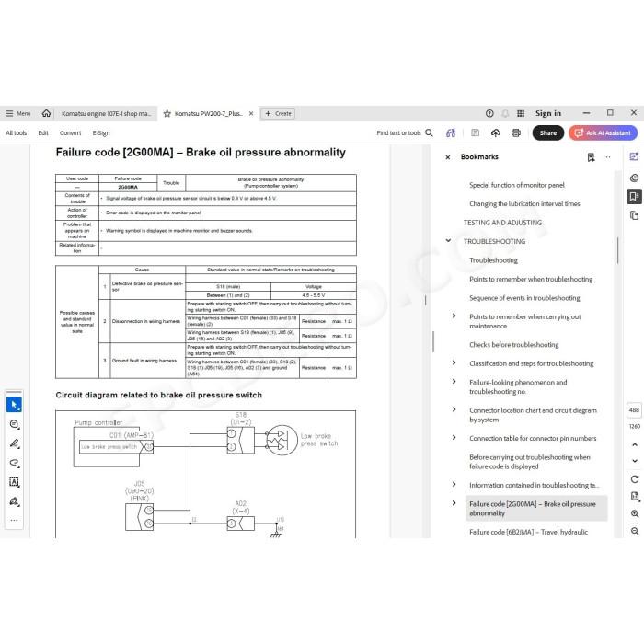644x644 pixels.
Task: Open All tools menu
Action: click(16, 133)
